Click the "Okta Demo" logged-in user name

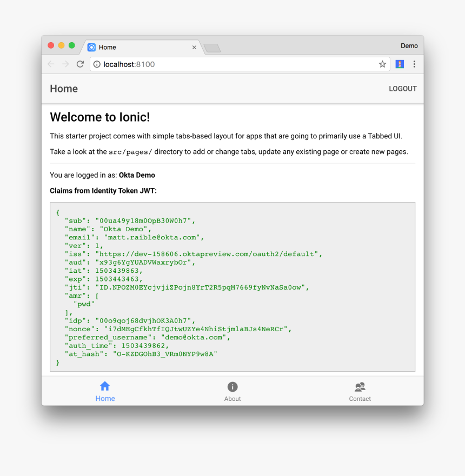(x=137, y=175)
